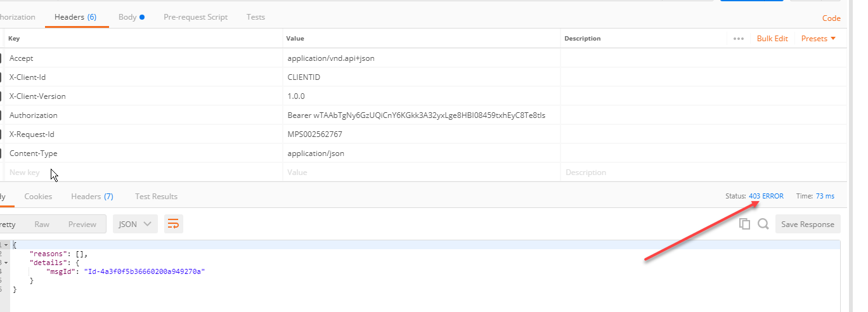Open the JSON format dropdown
The height and width of the screenshot is (312, 868).
tap(135, 224)
